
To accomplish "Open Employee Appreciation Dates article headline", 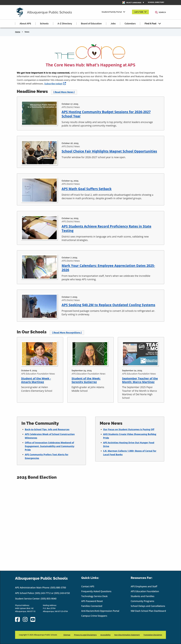I will click(108, 268).
